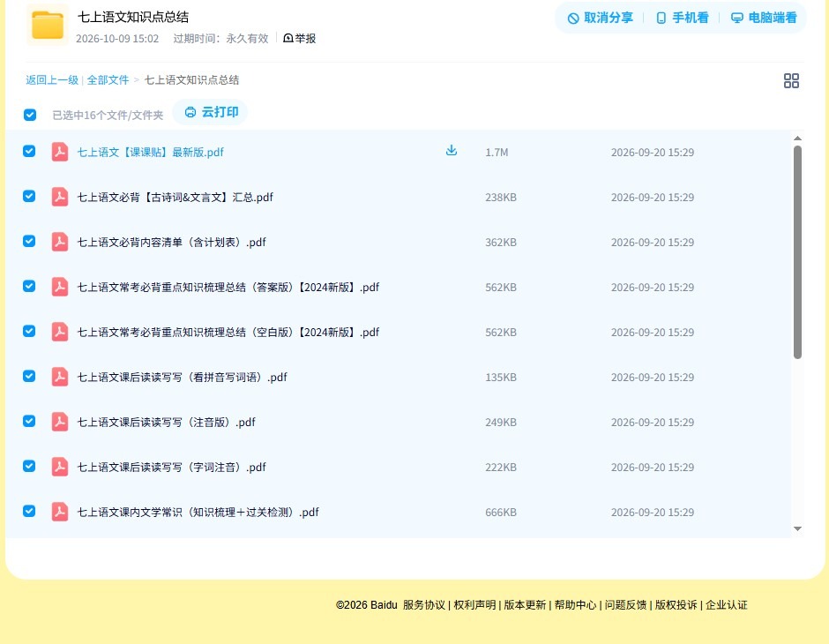Click the 666KB file size text
This screenshot has height=644, width=829.
tap(501, 512)
